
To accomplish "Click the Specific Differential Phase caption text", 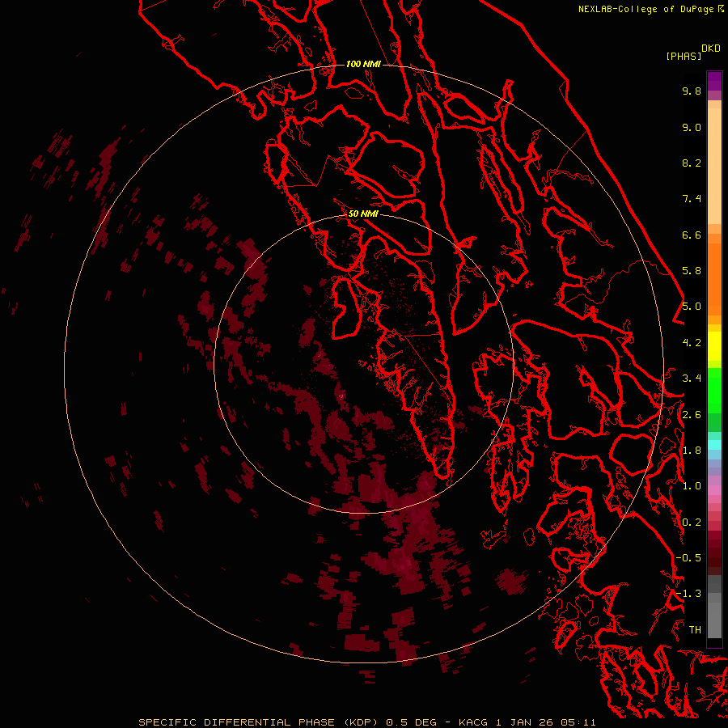I will [x=367, y=722].
